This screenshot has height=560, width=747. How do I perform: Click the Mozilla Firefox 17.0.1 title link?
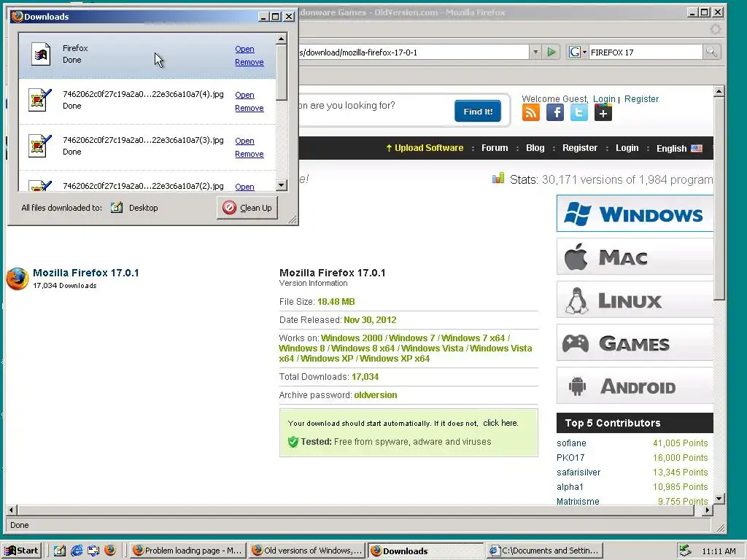point(86,273)
